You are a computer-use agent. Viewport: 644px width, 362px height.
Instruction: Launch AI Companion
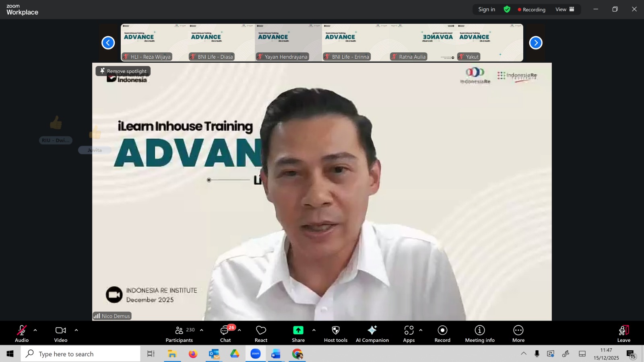372,334
